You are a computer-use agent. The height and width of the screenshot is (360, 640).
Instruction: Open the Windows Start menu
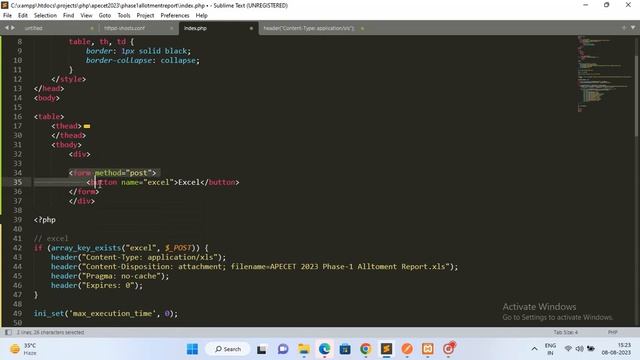point(192,349)
